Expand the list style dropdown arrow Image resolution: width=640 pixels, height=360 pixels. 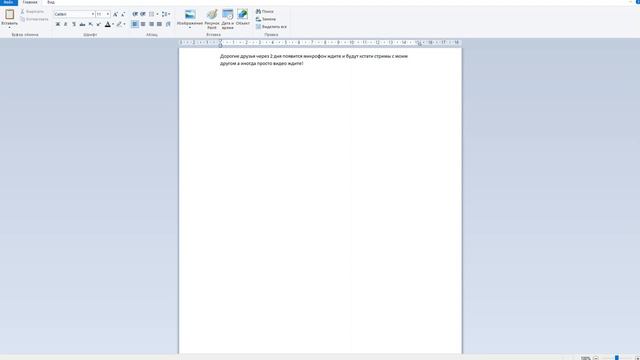click(157, 14)
